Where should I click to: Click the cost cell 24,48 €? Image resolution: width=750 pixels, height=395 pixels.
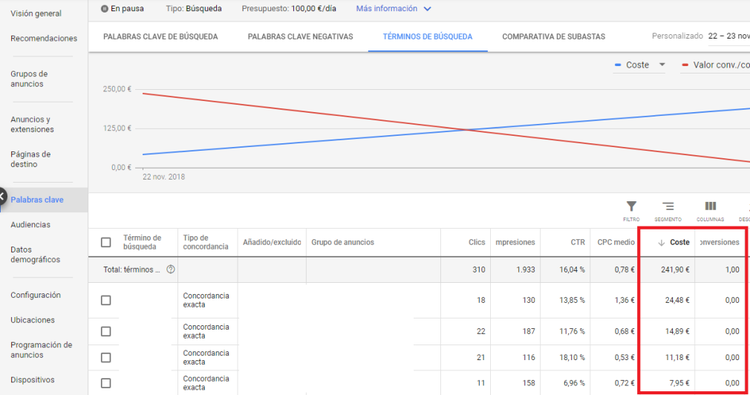click(x=677, y=300)
